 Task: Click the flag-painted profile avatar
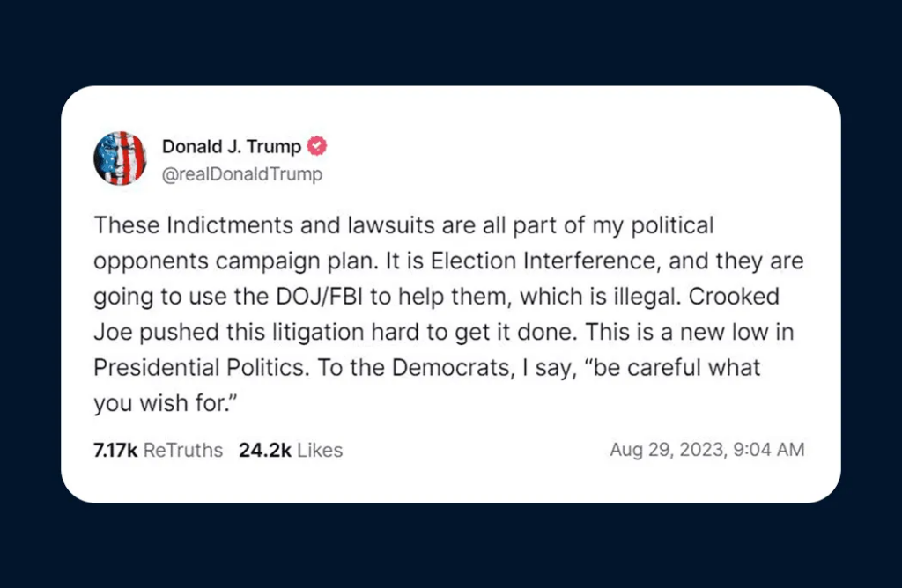[x=119, y=158]
